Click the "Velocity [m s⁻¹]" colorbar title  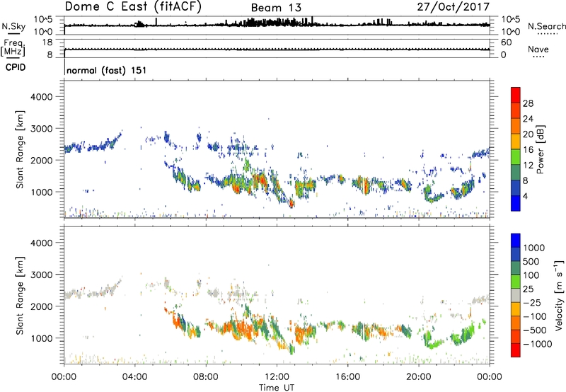[x=559, y=295]
